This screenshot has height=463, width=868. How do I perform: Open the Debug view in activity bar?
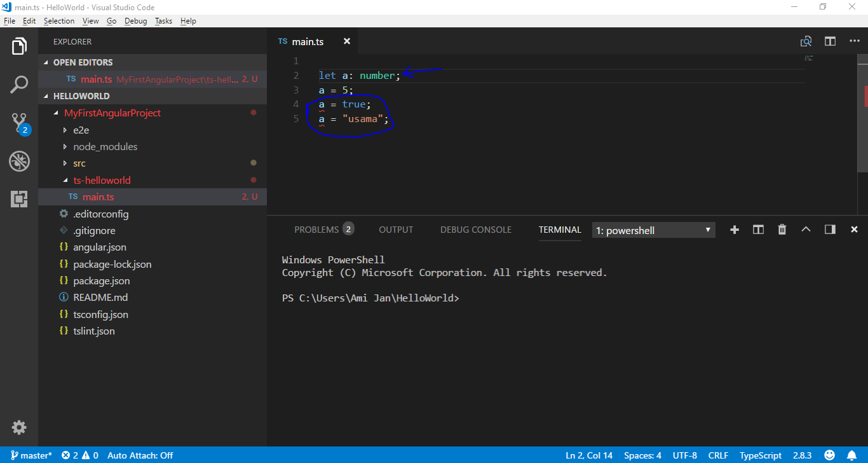pos(19,161)
